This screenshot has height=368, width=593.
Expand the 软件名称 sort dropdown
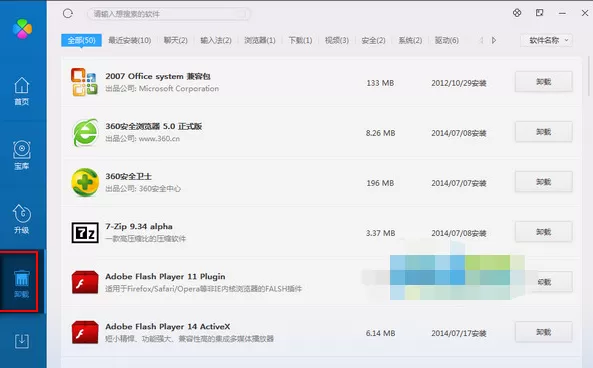point(546,40)
